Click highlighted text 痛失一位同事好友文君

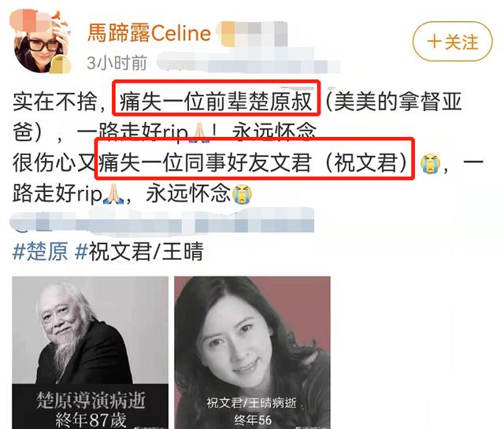pyautogui.click(x=205, y=163)
